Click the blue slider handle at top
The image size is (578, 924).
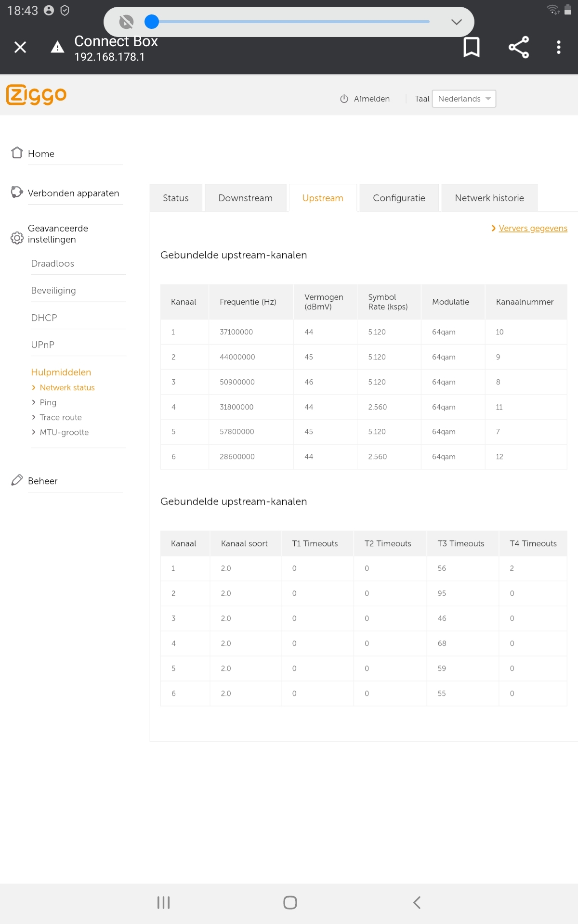pyautogui.click(x=152, y=22)
